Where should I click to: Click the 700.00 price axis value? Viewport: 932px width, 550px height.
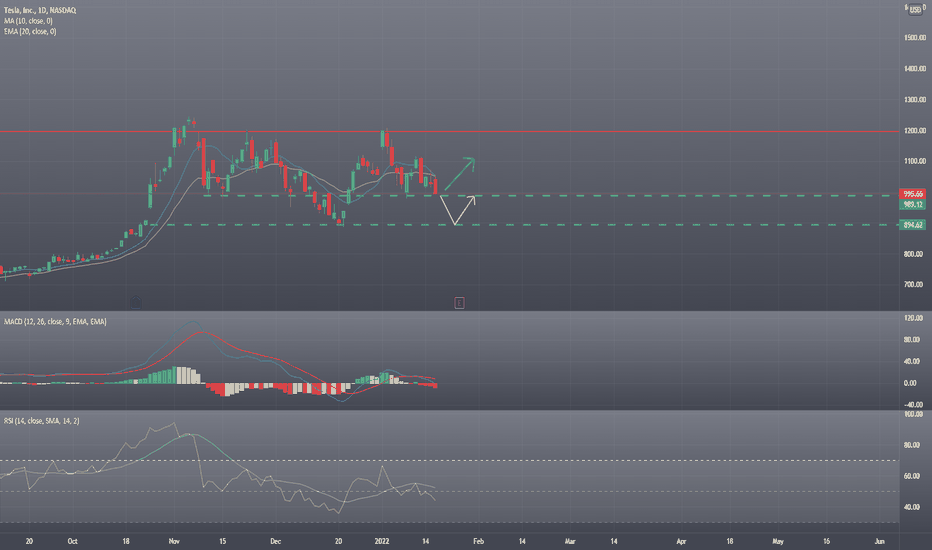point(914,285)
